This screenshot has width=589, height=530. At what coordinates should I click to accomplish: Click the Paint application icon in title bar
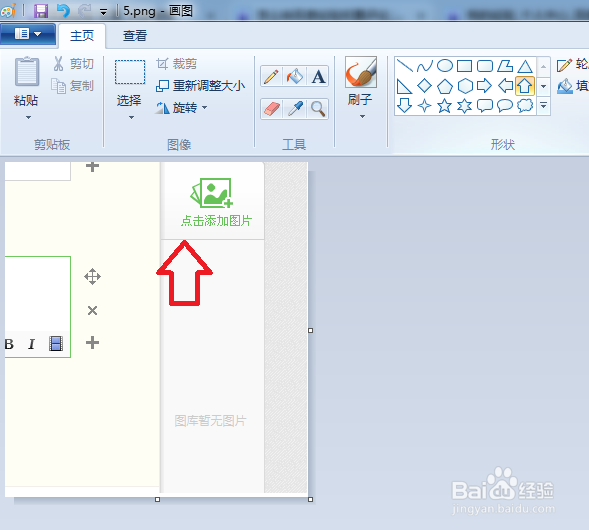tap(8, 11)
